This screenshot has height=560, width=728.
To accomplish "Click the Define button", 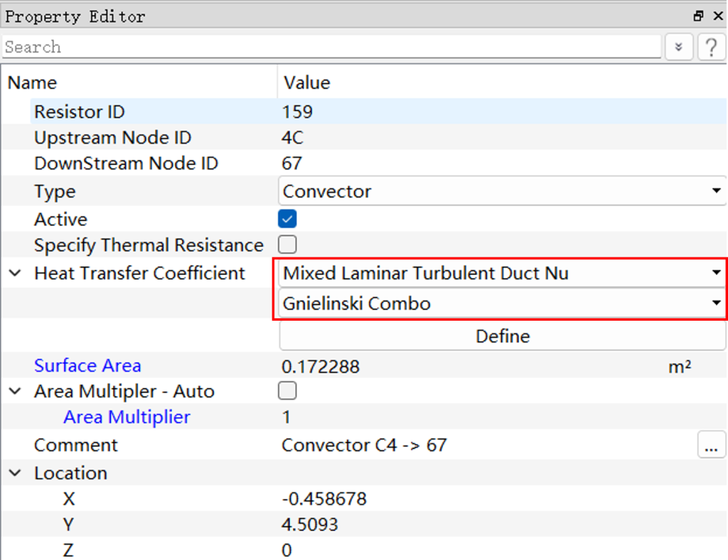I will pos(502,336).
